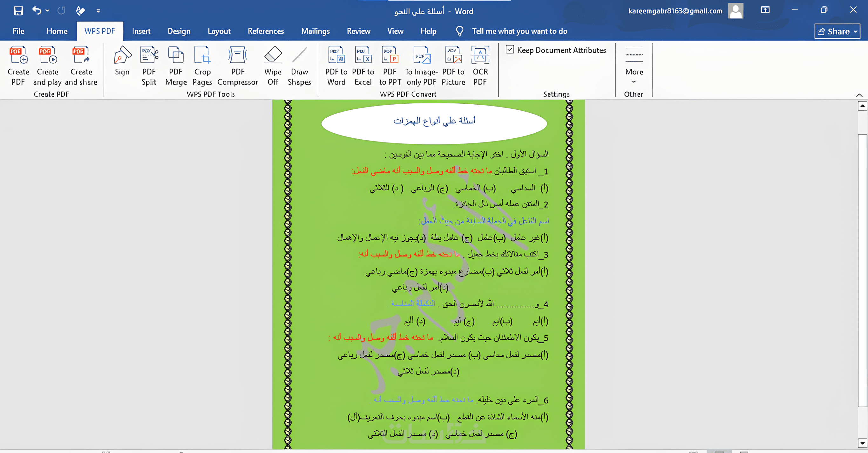Image resolution: width=868 pixels, height=453 pixels.
Task: Click the Save icon in title bar
Action: [x=18, y=11]
